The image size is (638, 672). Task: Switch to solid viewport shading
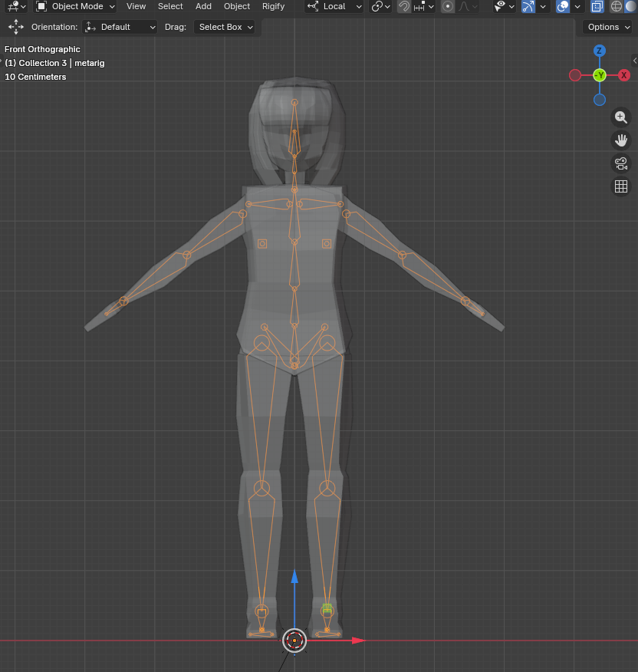click(631, 6)
